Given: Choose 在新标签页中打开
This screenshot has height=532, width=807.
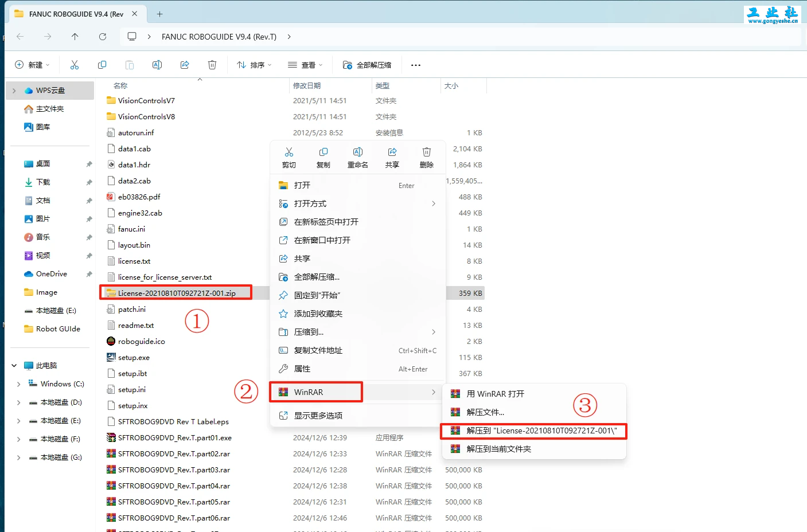Looking at the screenshot, I should tap(357, 222).
